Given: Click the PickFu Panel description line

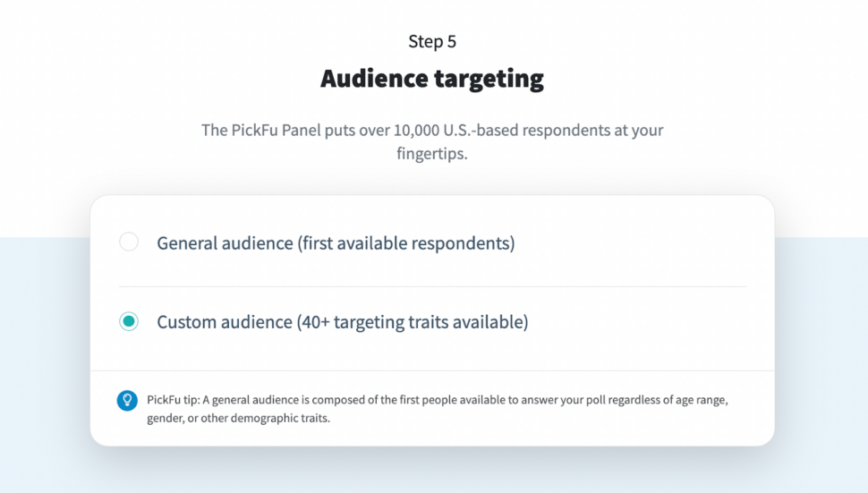Looking at the screenshot, I should tap(432, 131).
